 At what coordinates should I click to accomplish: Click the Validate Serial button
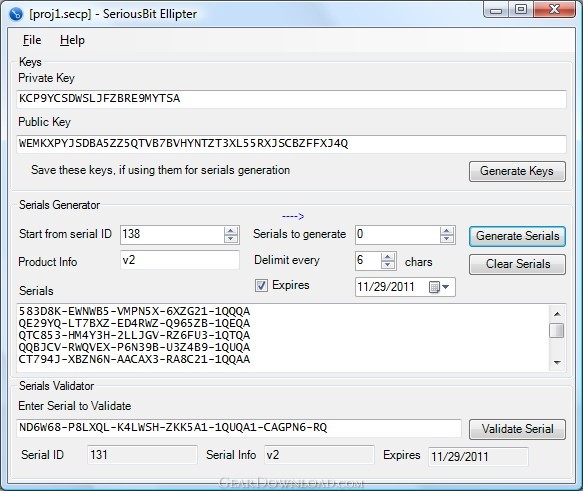(517, 429)
